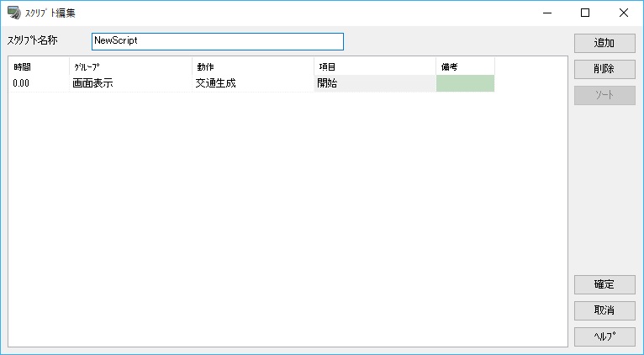The height and width of the screenshot is (355, 644).
Task: Open help via the ヘルプ button
Action: point(604,336)
